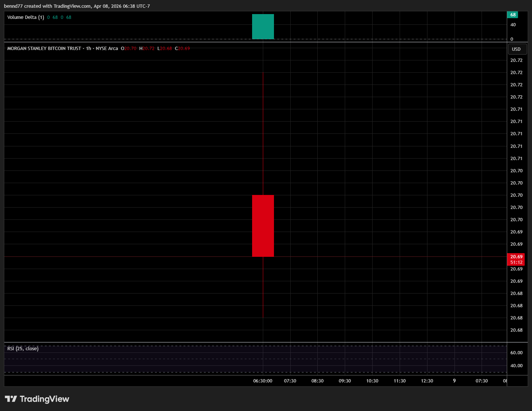Click the 51:12 bar countdown timer
Viewport: 532px width, 411px height.
516,262
